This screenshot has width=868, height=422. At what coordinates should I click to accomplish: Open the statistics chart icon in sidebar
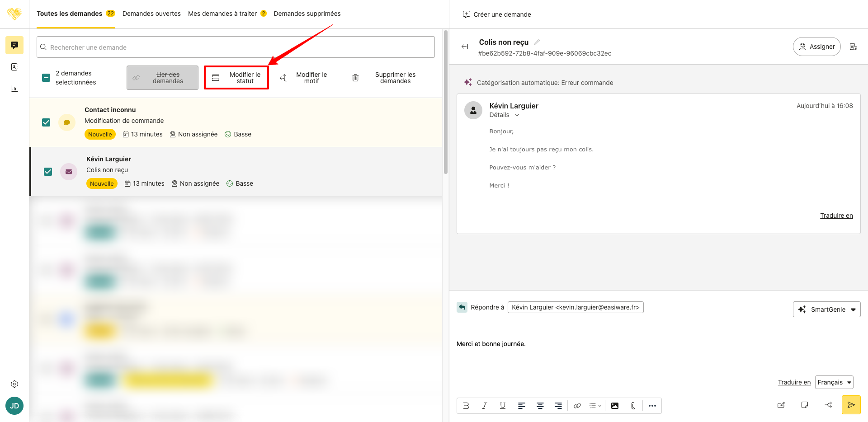pos(14,89)
